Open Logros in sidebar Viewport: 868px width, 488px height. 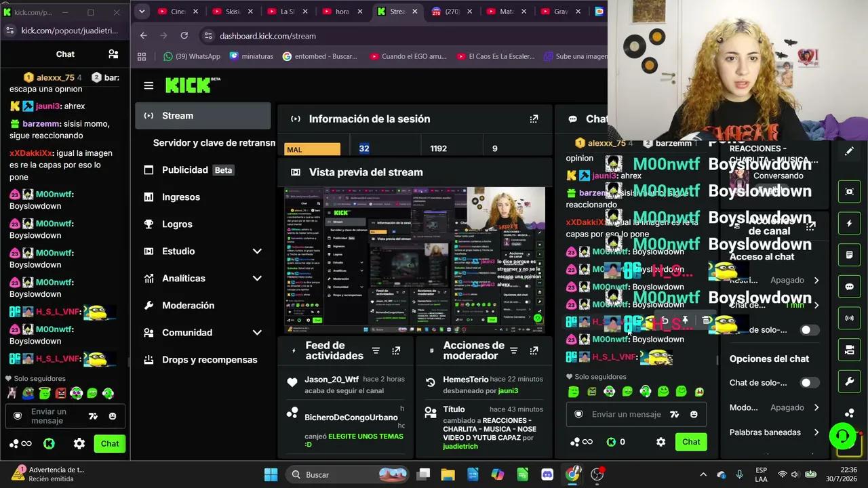tap(203, 224)
